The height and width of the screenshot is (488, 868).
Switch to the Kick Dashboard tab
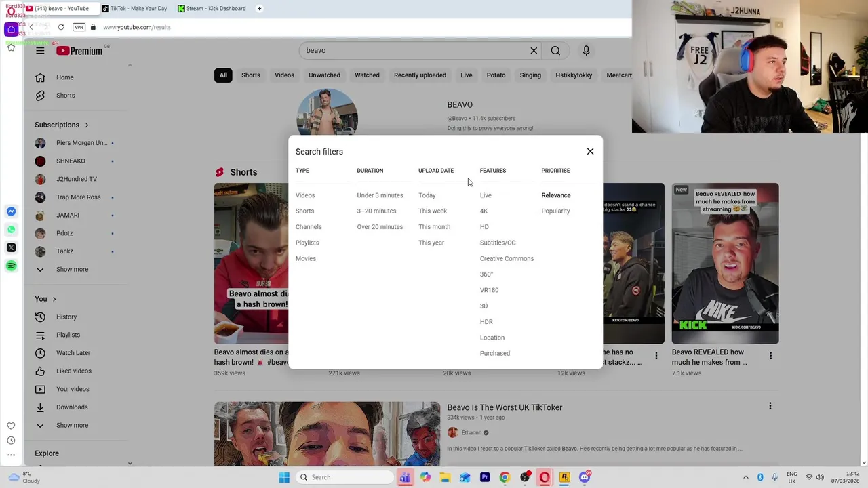[212, 9]
